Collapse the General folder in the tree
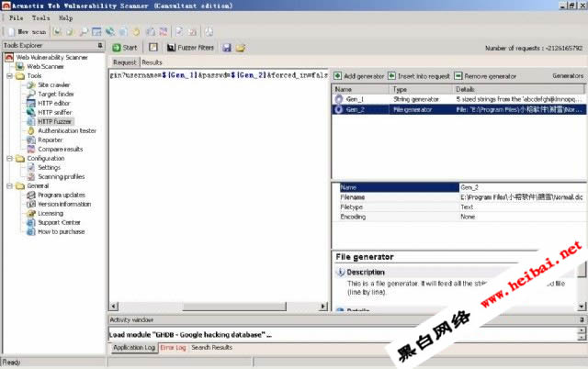The width and height of the screenshot is (588, 369). click(10, 185)
